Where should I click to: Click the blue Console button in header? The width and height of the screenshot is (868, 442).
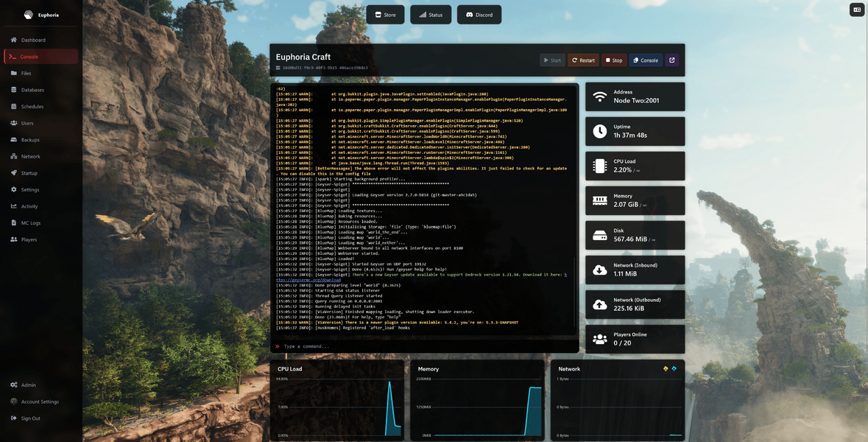(x=646, y=60)
